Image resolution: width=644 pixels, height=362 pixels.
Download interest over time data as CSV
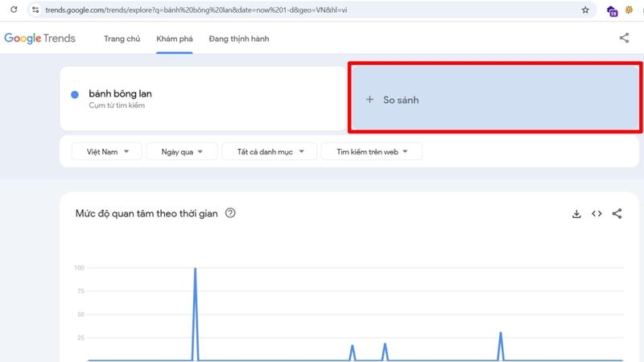click(x=576, y=214)
